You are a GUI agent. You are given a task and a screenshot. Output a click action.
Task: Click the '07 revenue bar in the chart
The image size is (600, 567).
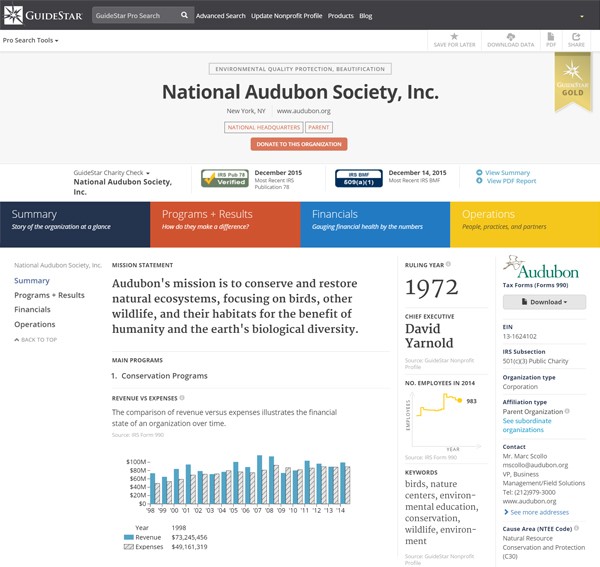[x=259, y=479]
